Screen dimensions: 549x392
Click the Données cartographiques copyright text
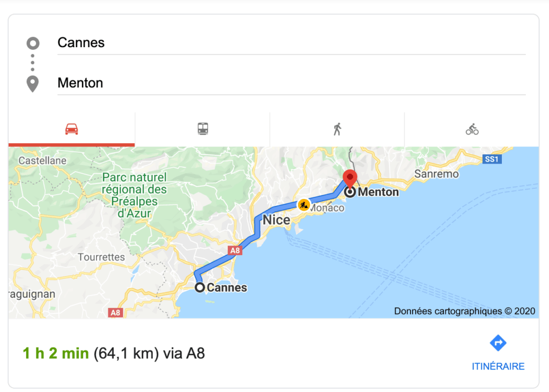(x=464, y=311)
